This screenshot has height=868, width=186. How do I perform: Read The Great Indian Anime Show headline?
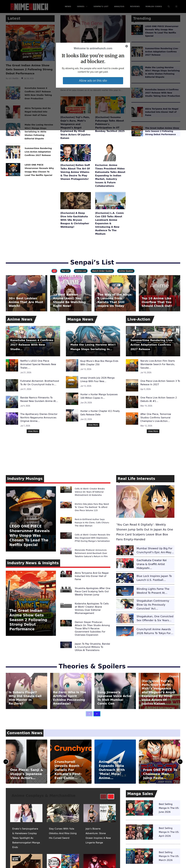29,69
